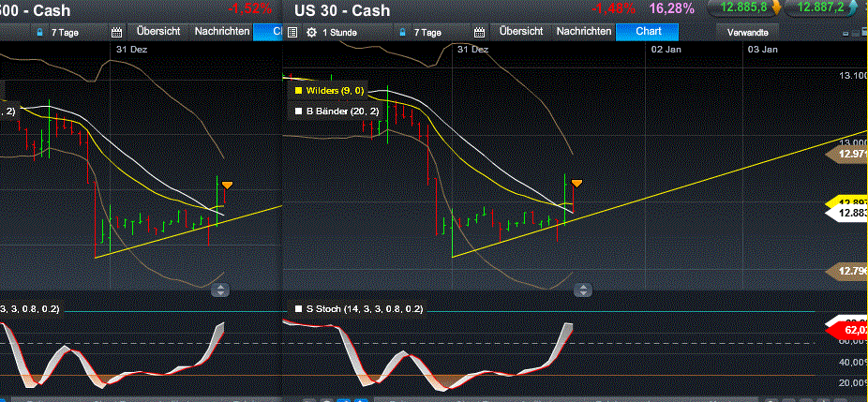Click the 31 Dez date label in US 30 chart

[473, 50]
